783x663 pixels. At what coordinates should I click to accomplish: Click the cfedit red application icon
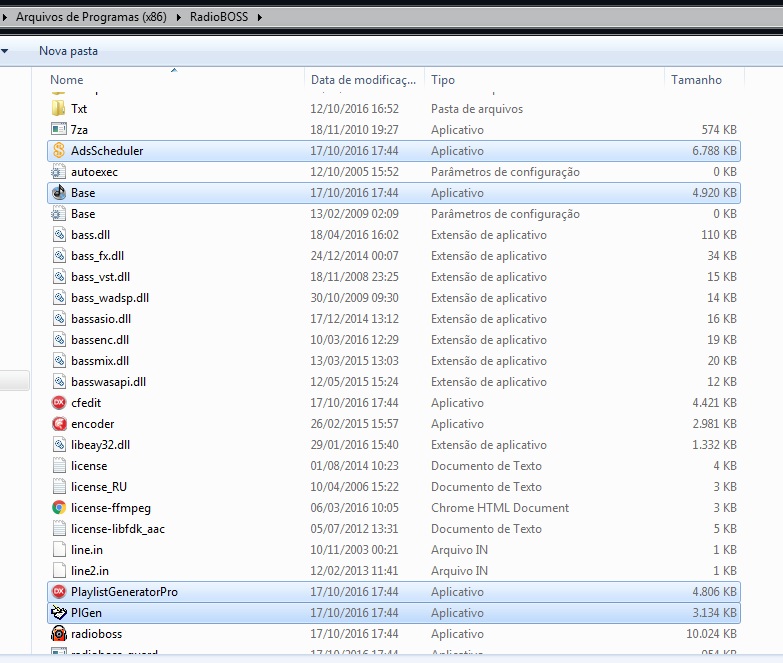[58, 402]
